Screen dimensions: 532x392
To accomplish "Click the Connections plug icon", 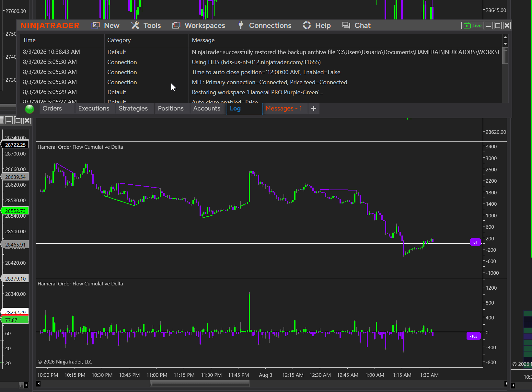I will 241,26.
